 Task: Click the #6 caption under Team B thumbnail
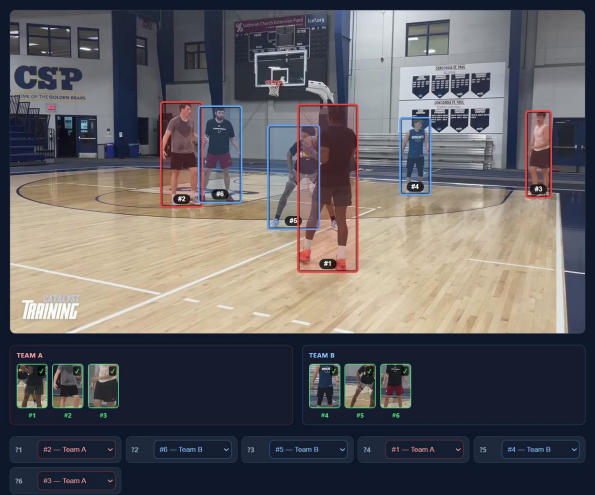point(395,416)
